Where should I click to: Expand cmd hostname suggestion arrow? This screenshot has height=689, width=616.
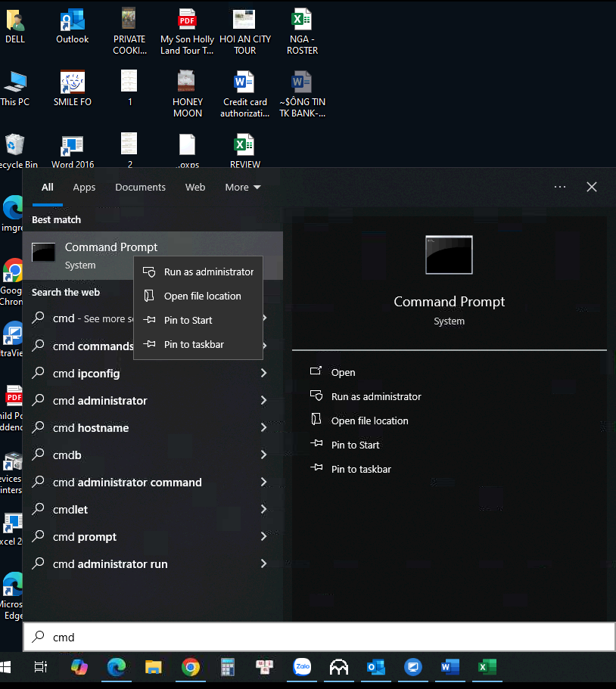263,428
